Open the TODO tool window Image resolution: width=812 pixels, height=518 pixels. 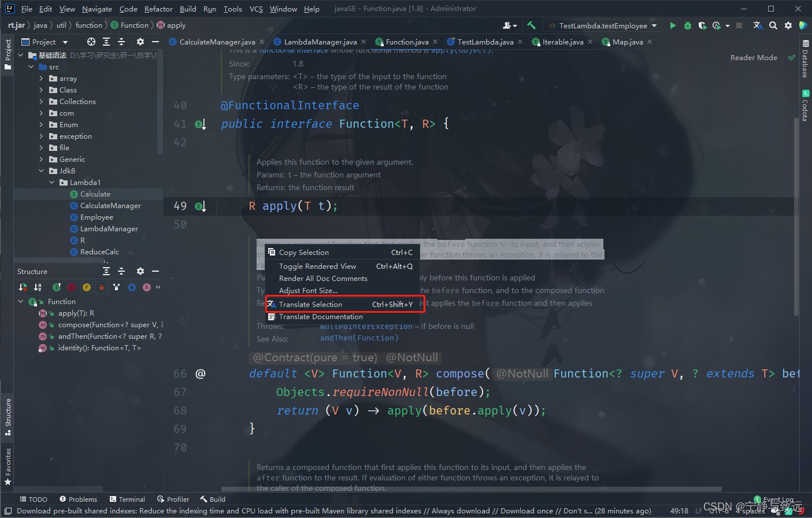click(34, 499)
